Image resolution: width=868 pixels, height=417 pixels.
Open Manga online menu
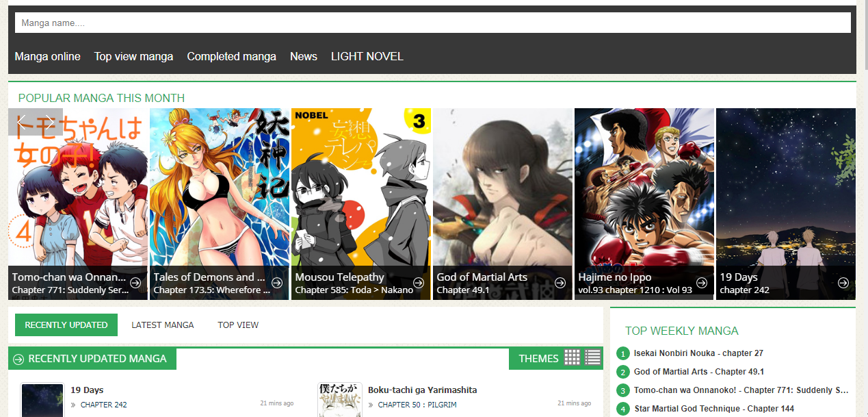[x=48, y=57]
